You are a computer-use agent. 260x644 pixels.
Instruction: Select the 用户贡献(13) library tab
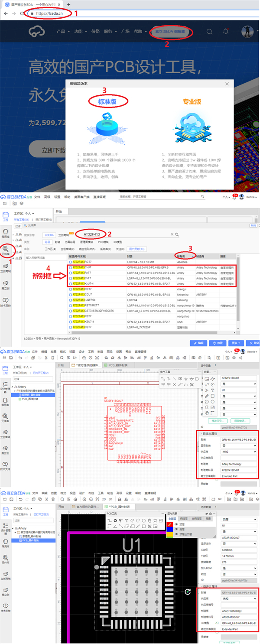(x=136, y=249)
